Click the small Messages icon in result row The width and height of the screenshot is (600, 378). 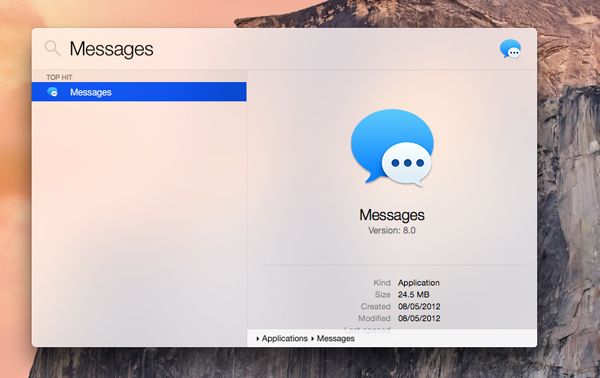(53, 92)
